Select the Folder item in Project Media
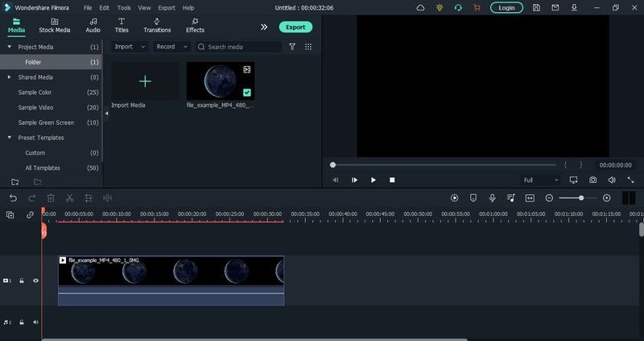 [x=51, y=62]
